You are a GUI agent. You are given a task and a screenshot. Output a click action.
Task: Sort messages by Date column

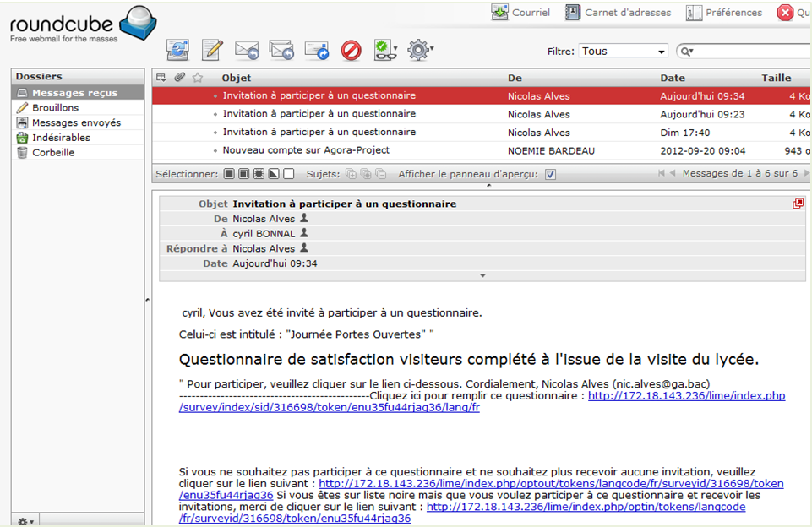[673, 79]
